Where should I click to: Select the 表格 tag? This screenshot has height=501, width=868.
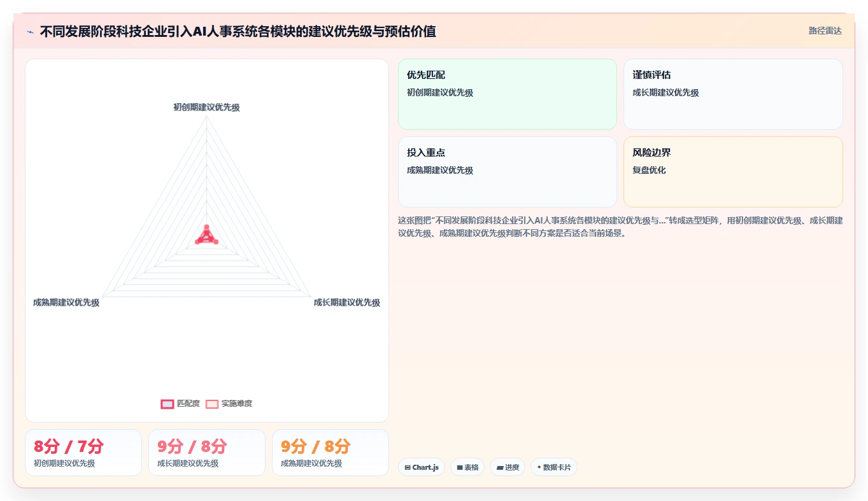click(x=467, y=467)
